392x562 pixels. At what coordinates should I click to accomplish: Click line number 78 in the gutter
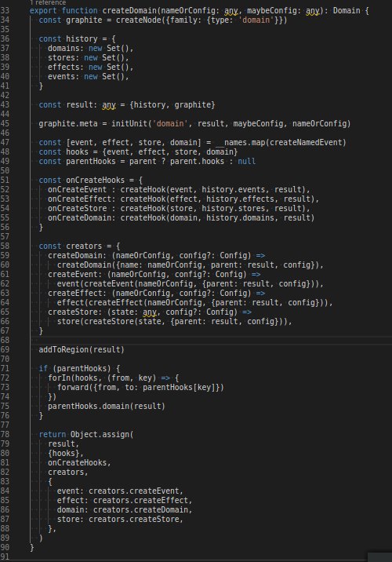pyautogui.click(x=5, y=434)
